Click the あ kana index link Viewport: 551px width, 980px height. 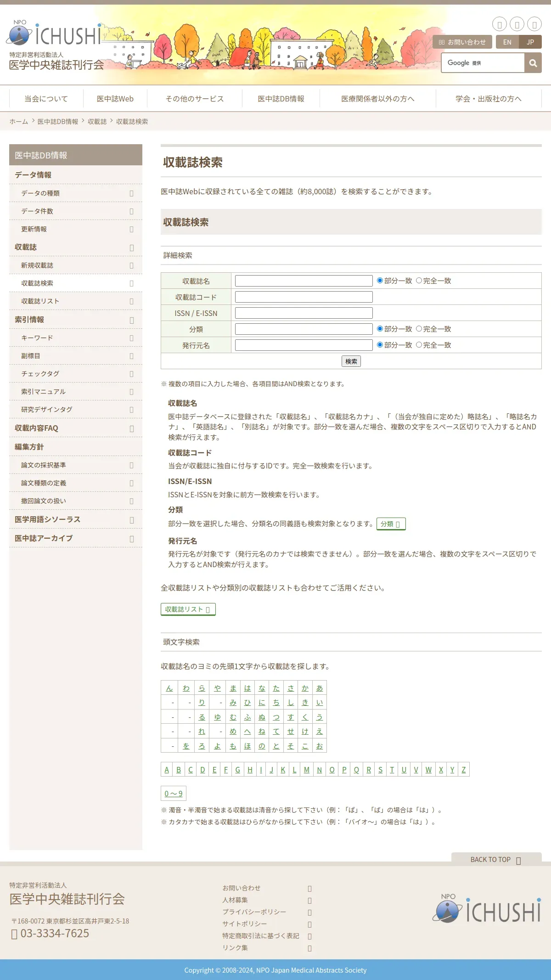coord(320,688)
